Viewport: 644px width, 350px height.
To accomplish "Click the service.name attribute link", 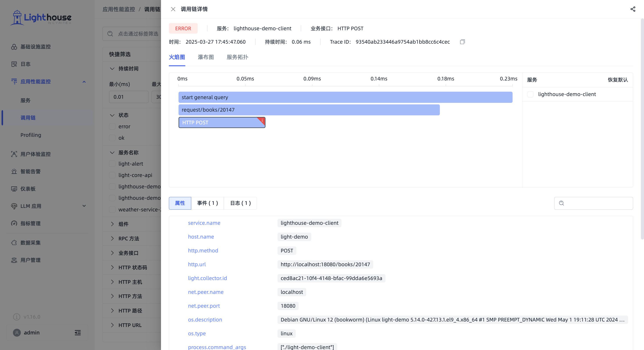I will 204,223.
